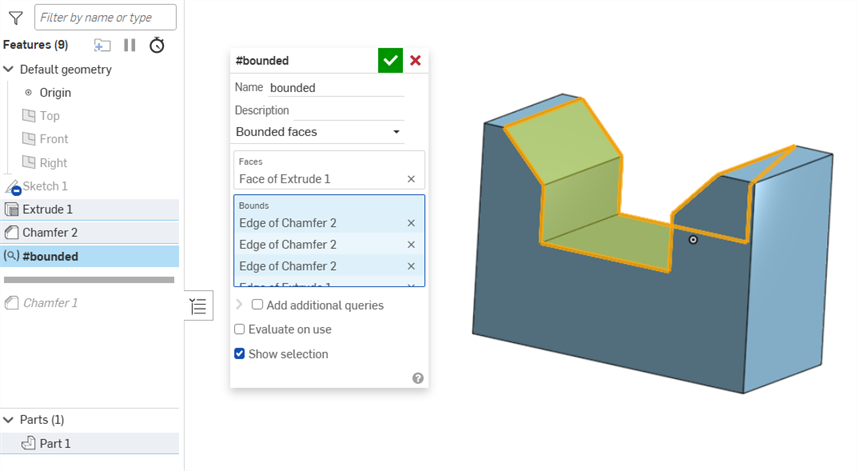
Task: Select Chamfer 2 in the feature list
Action: [50, 233]
